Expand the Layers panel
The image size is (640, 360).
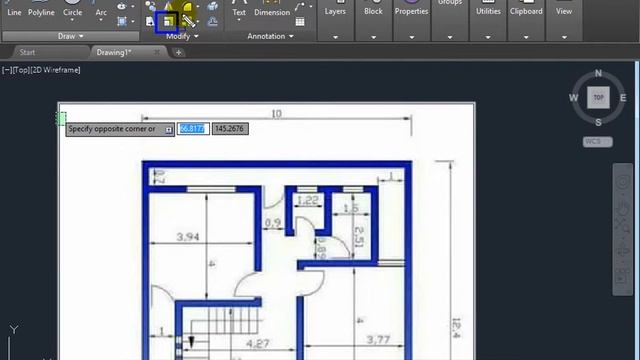tap(335, 37)
